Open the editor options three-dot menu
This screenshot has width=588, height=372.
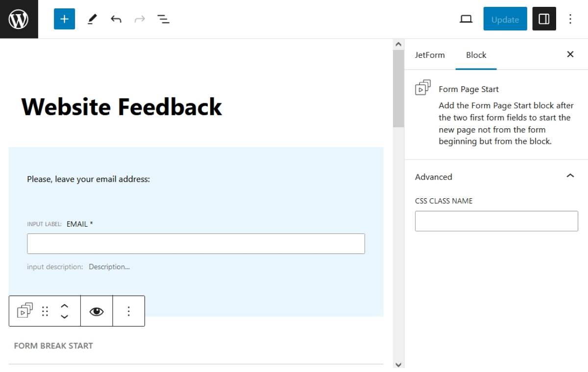click(x=570, y=19)
